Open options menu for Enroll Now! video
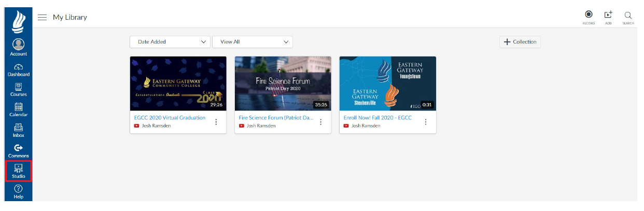This screenshot has width=644, height=211. coord(426,122)
